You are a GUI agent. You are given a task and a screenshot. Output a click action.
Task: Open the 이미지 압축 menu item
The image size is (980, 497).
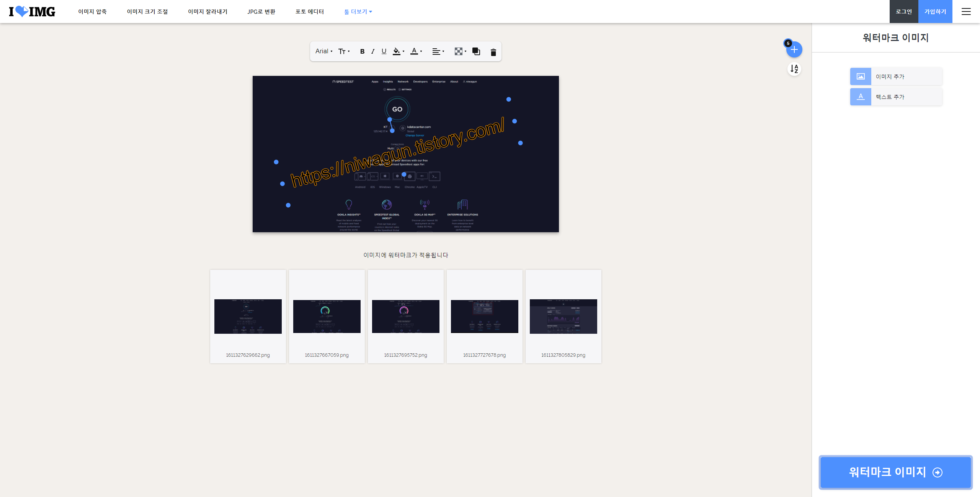click(92, 11)
